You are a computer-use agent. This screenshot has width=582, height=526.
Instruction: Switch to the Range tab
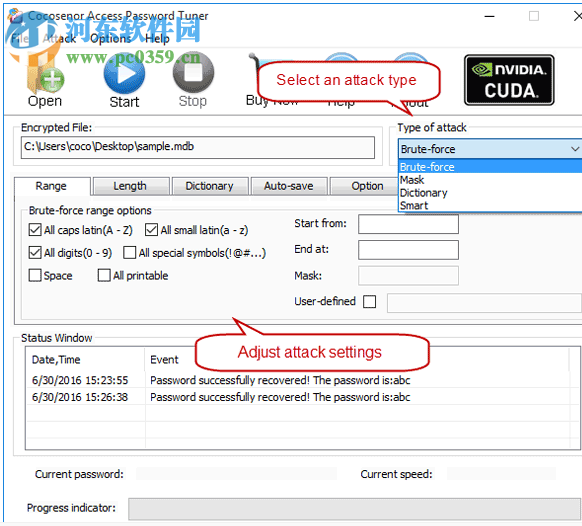tap(52, 186)
